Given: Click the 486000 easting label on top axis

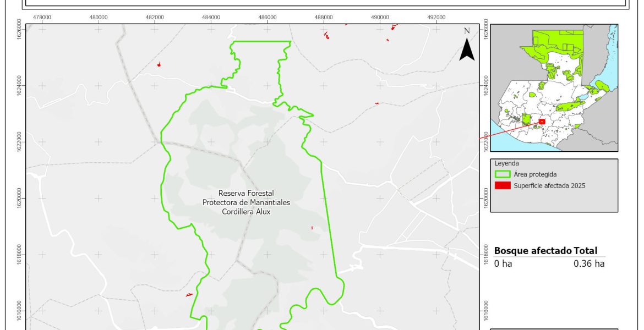Looking at the screenshot, I should pos(268,17).
